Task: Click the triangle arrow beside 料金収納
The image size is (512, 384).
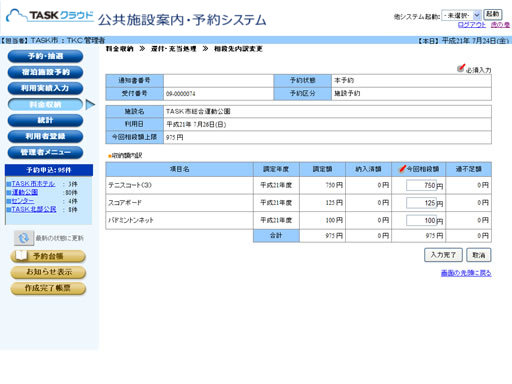Action: pos(90,104)
